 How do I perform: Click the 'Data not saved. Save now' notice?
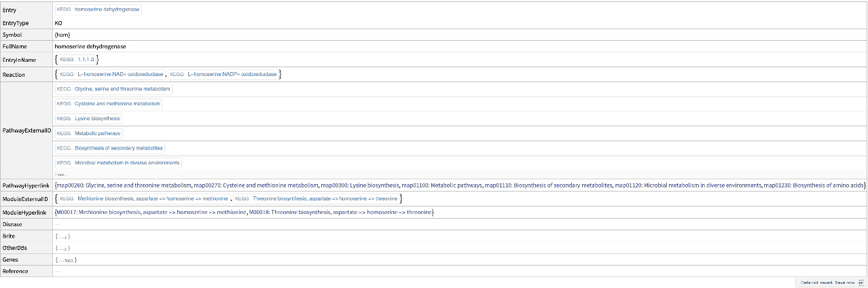point(827,282)
